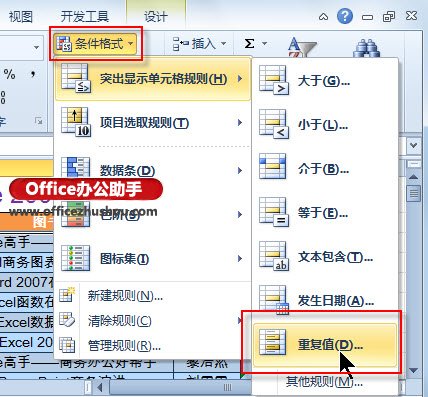Select 等于(E)... equal to rule
Viewport: 428px width, 397px height.
325,213
